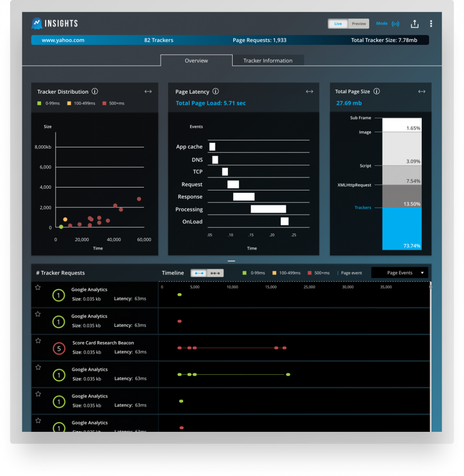
Task: Click 'Score Card Research Beacon' tracker name
Action: (103, 343)
